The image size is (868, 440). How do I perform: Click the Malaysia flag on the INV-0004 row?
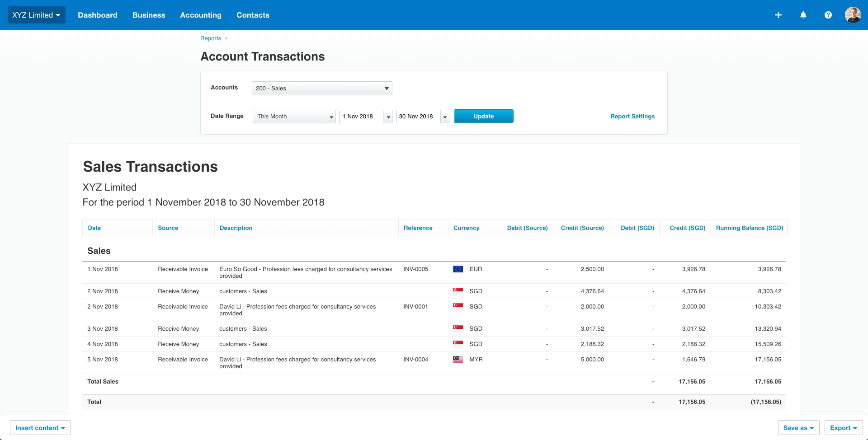[x=458, y=359]
